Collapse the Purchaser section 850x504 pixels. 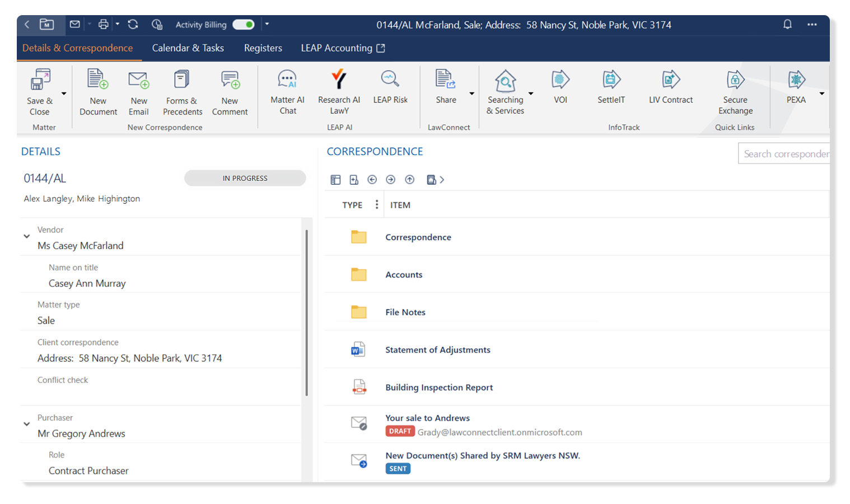(x=26, y=424)
